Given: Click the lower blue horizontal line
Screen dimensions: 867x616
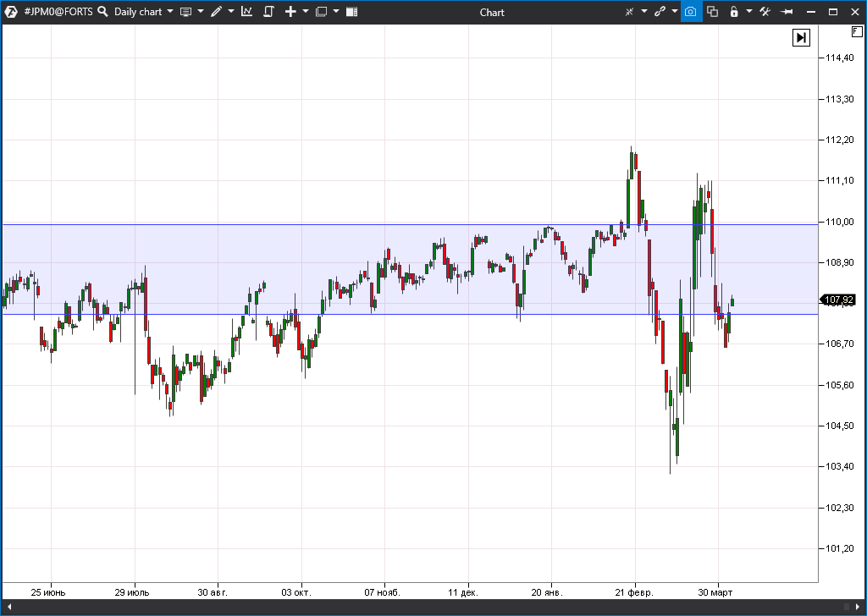Looking at the screenshot, I should (410, 315).
